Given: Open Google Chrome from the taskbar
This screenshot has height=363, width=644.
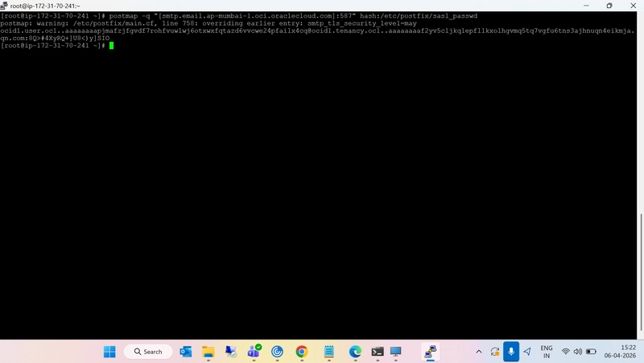Looking at the screenshot, I should pyautogui.click(x=301, y=352).
